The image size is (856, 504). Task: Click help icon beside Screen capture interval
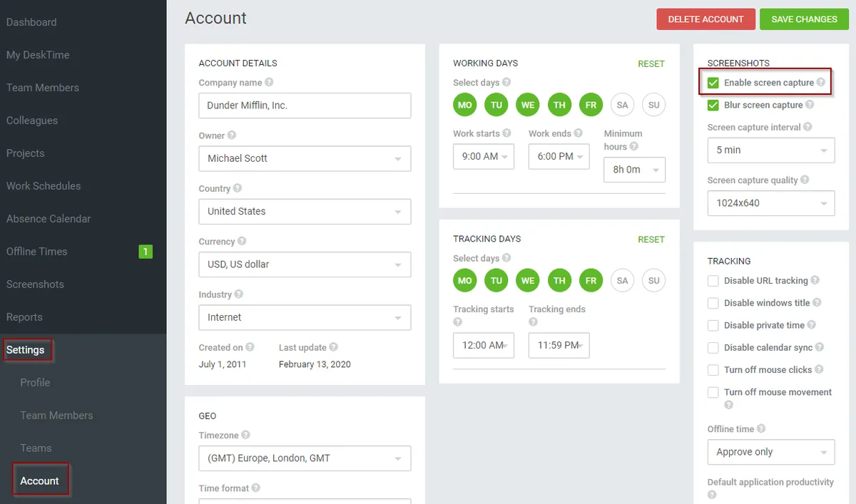click(807, 127)
